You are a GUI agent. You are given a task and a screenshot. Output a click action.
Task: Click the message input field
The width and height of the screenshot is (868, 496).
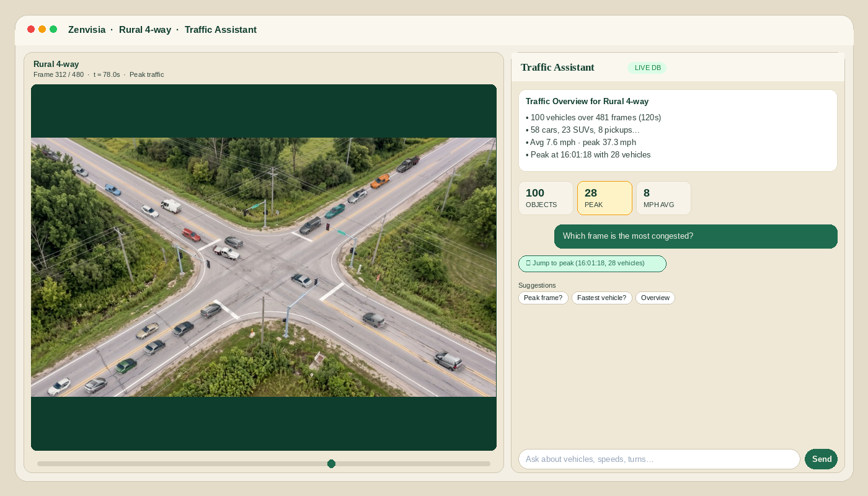pos(659,459)
